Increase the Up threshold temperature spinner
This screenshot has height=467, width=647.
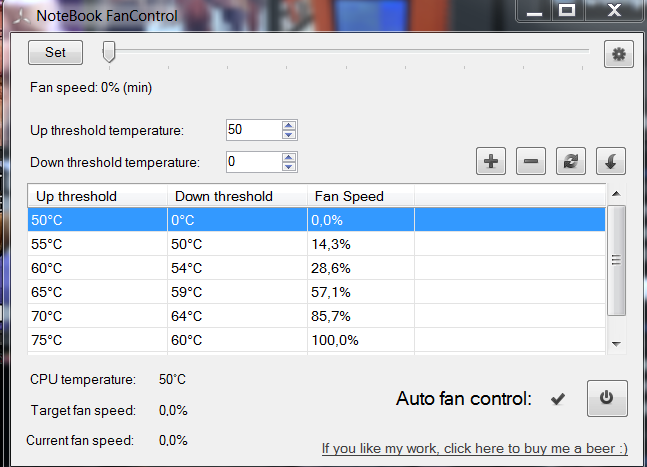(x=289, y=125)
